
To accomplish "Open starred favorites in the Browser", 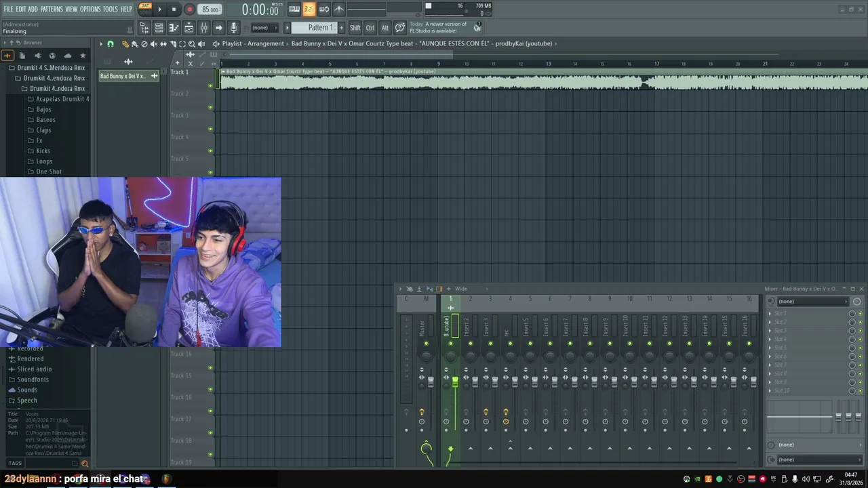I will pos(83,56).
